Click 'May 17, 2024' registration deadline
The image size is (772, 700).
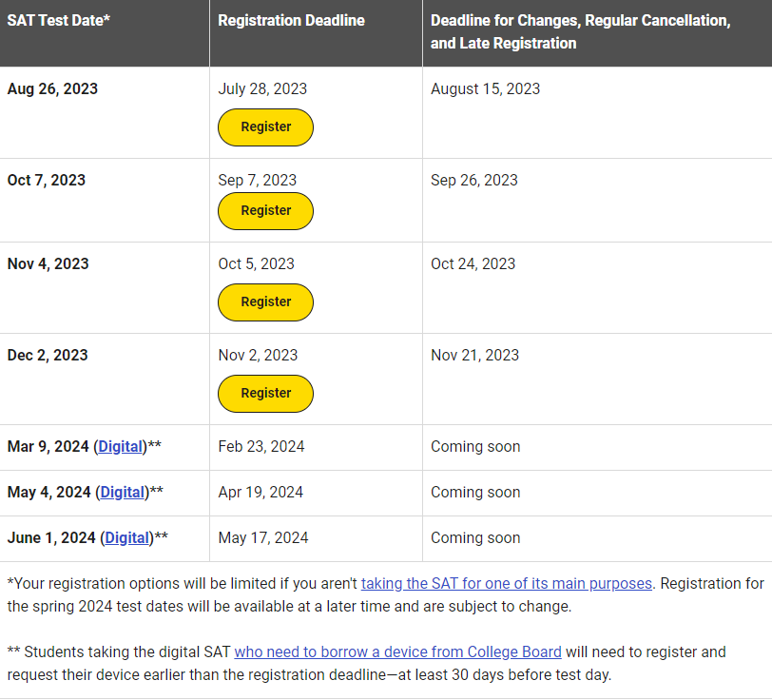click(x=263, y=537)
